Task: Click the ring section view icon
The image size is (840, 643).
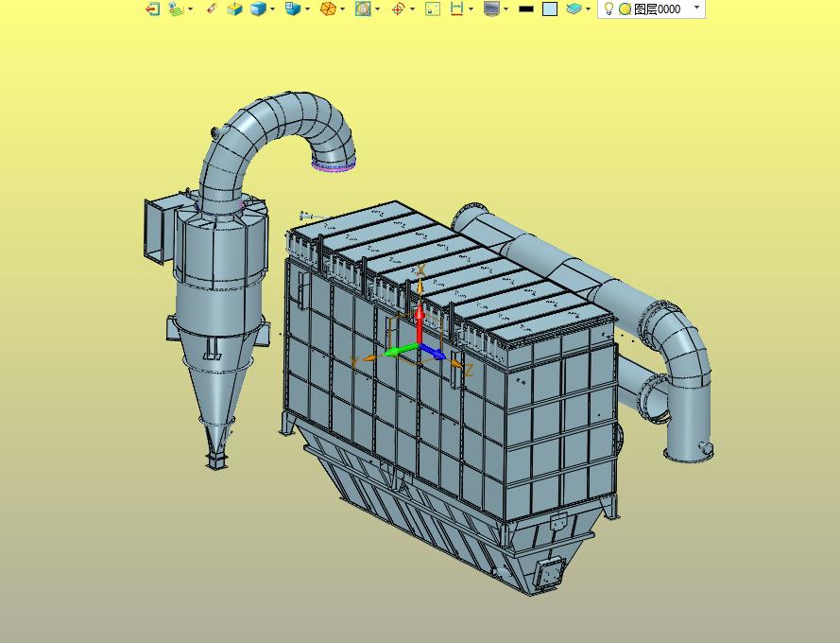Action: [x=363, y=9]
